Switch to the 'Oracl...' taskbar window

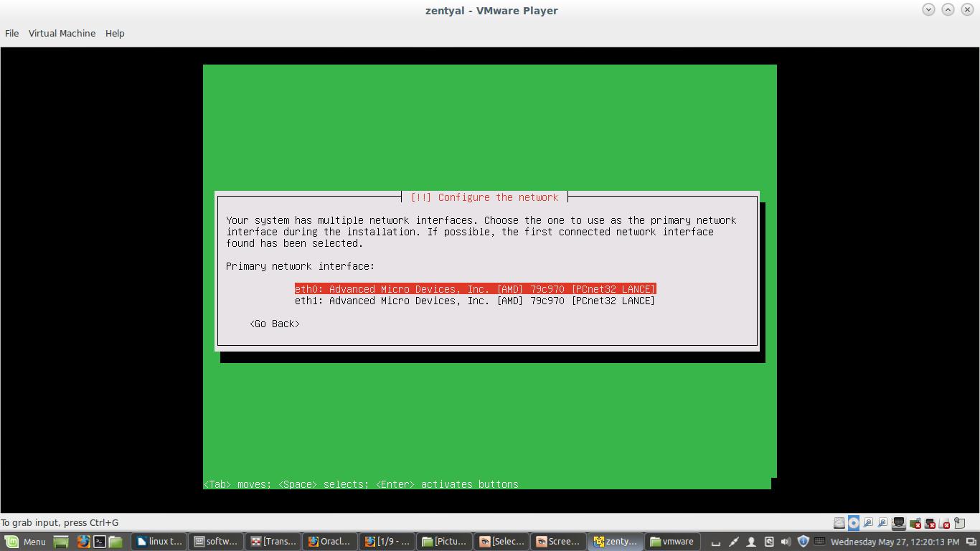(x=329, y=542)
